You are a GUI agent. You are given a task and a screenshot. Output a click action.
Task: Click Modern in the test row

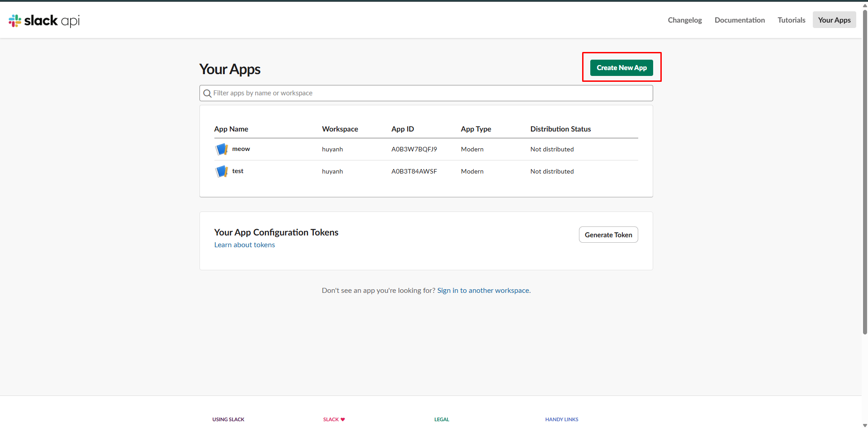pyautogui.click(x=472, y=171)
